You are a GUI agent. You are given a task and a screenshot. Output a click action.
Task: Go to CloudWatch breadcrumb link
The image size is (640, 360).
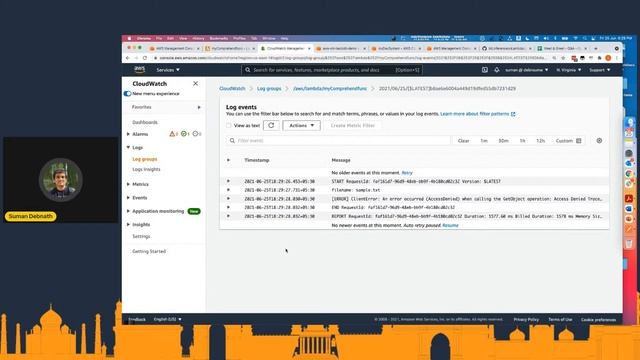[232, 88]
